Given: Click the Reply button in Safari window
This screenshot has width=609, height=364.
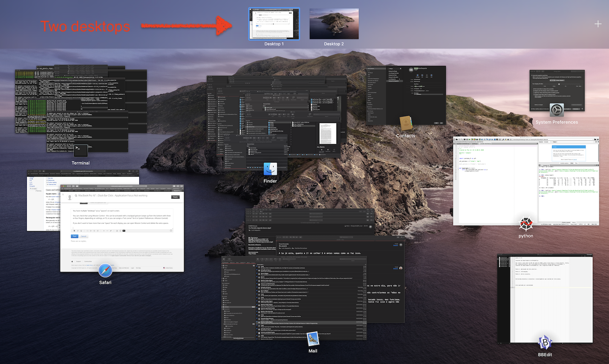Looking at the screenshot, I should click(x=175, y=197).
